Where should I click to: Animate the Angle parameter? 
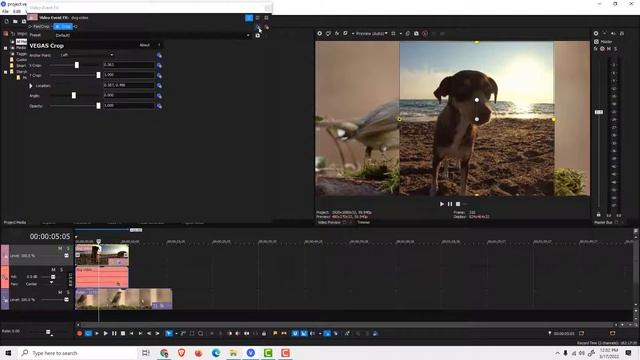click(x=159, y=96)
